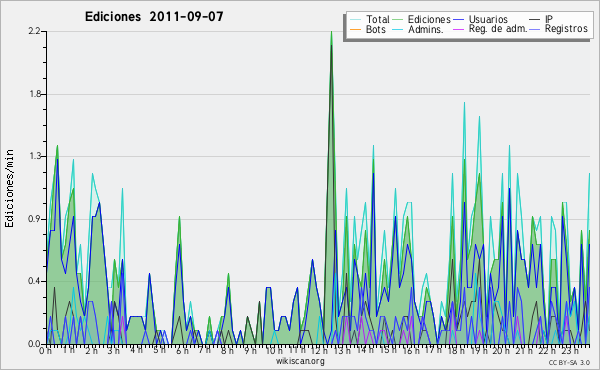This screenshot has height=370, width=600.
Task: Click the '19 h' x-axis label
Action: tap(478, 350)
